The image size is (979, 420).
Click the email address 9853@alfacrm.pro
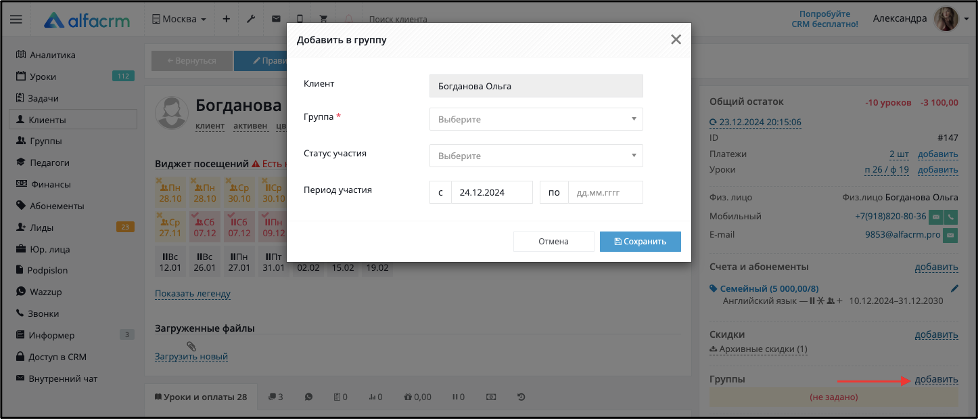(x=905, y=235)
